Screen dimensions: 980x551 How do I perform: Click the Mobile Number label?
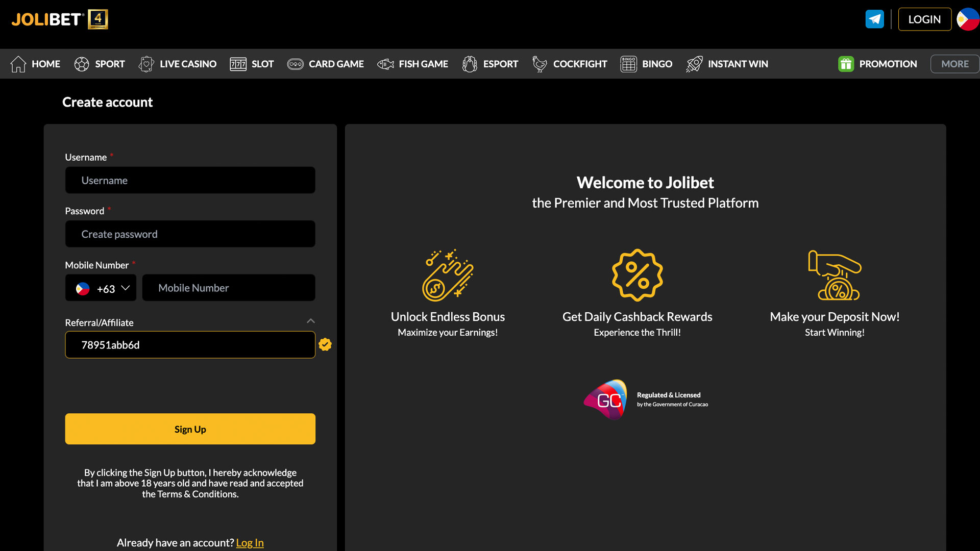tap(97, 265)
